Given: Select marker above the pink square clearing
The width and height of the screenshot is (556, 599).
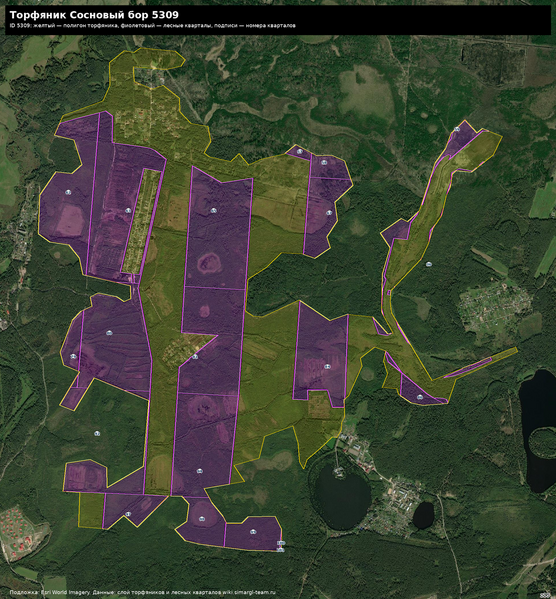Looking at the screenshot, I should click(x=68, y=192).
